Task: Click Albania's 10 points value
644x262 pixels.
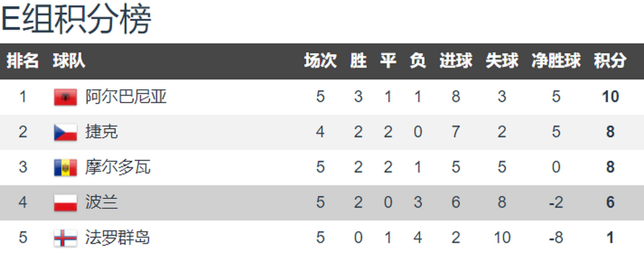Action: pyautogui.click(x=610, y=96)
